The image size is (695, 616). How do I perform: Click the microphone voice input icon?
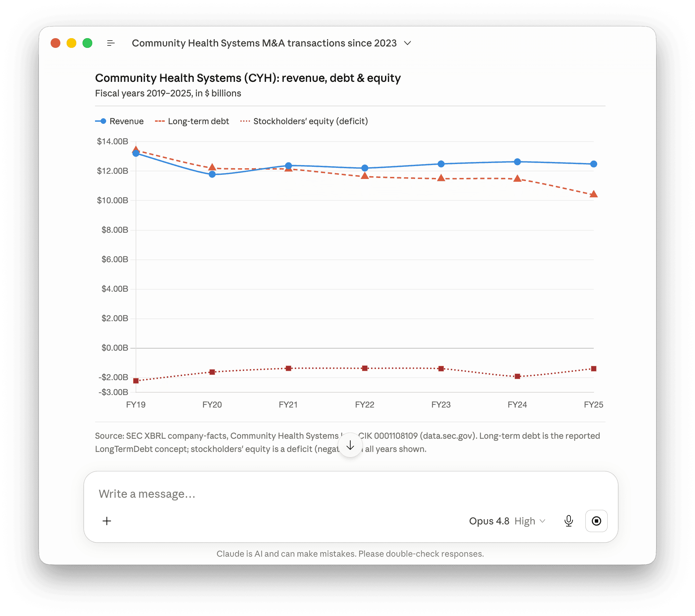click(569, 521)
